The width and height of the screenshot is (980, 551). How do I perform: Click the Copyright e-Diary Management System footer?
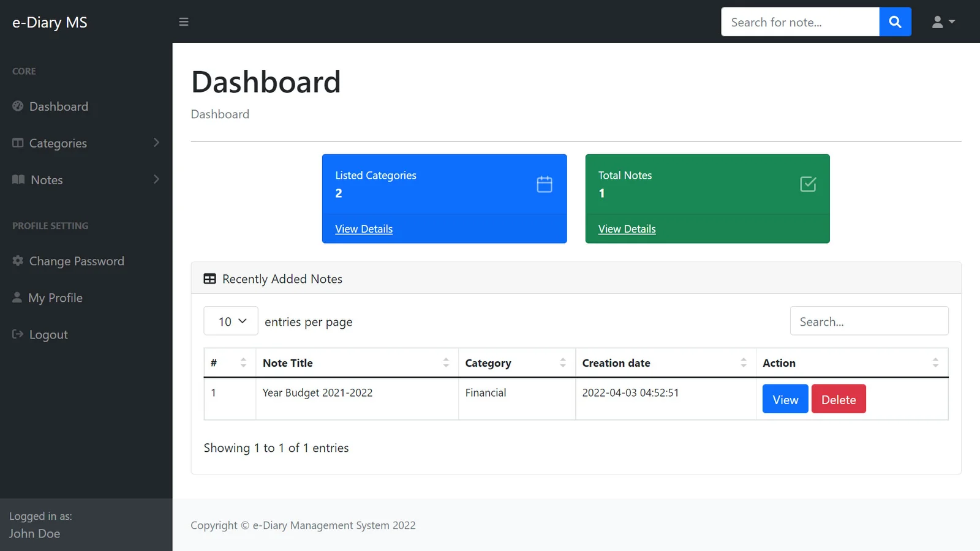point(303,525)
